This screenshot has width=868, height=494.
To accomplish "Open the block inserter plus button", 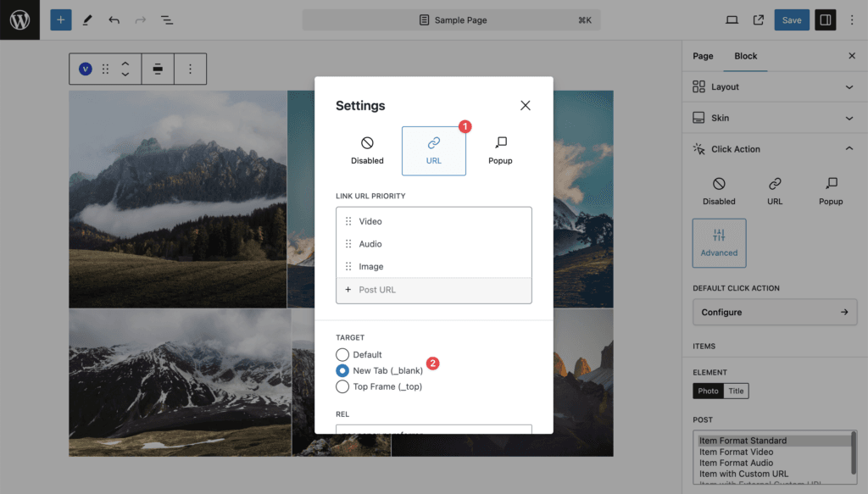I will tap(61, 20).
